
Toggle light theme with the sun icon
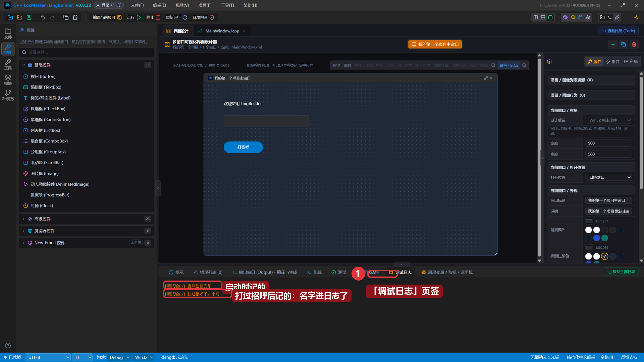(636, 17)
